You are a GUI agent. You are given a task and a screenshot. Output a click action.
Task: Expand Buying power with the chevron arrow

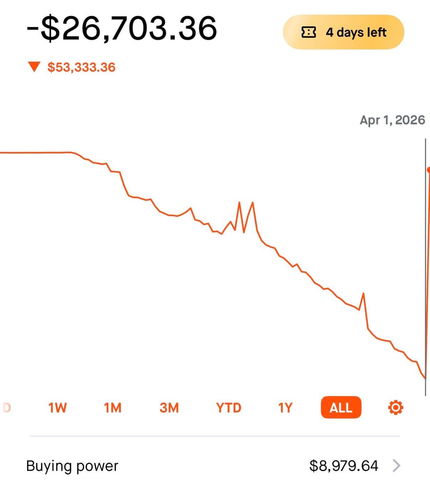397,465
